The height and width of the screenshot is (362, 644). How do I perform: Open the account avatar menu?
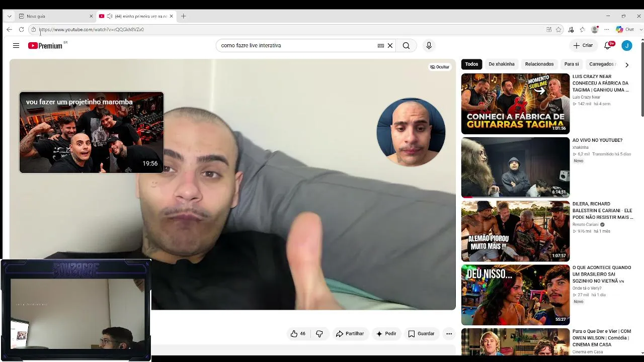(627, 45)
